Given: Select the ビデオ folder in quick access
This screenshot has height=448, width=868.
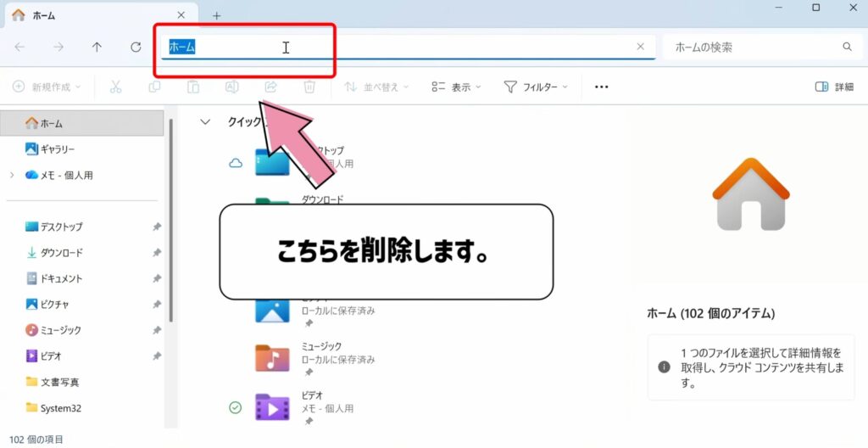Looking at the screenshot, I should click(272, 407).
